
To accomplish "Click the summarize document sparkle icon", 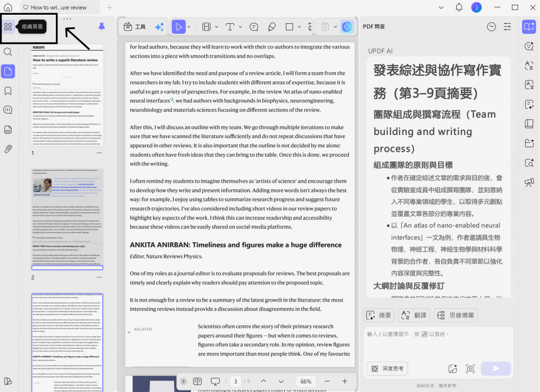I will point(529,104).
